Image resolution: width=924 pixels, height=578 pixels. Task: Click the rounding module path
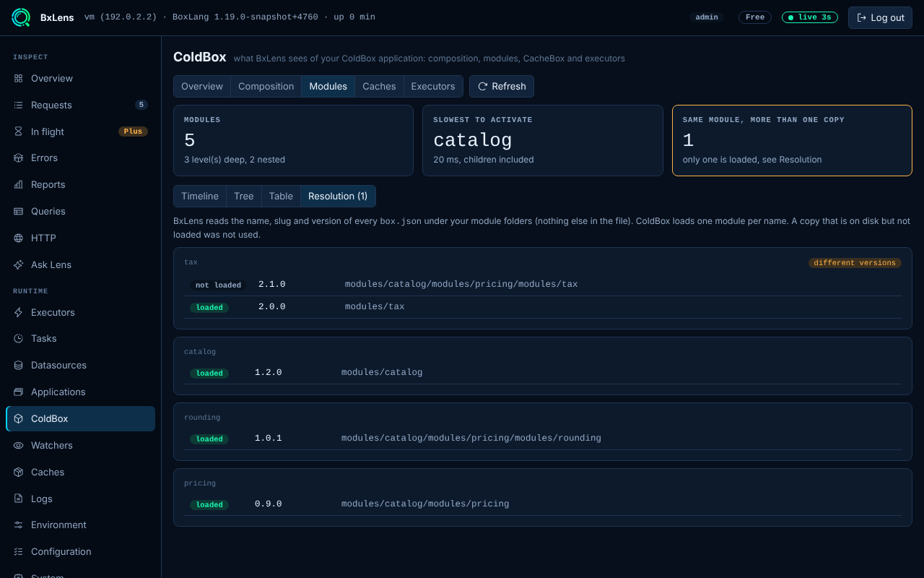(471, 438)
